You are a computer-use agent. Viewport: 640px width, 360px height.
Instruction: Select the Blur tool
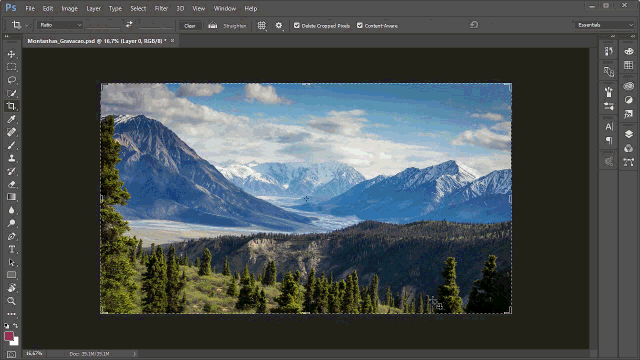[11, 210]
